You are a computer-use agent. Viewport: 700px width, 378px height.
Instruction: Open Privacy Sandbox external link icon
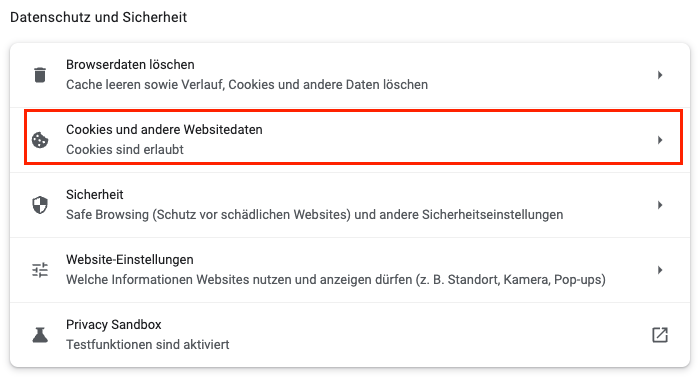[660, 335]
